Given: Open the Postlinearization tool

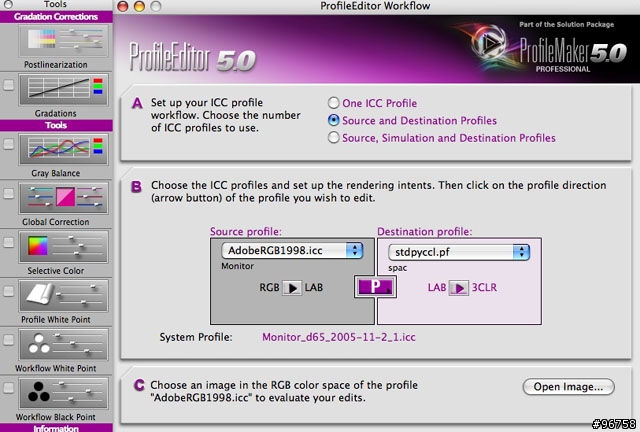Looking at the screenshot, I should pyautogui.click(x=63, y=40).
